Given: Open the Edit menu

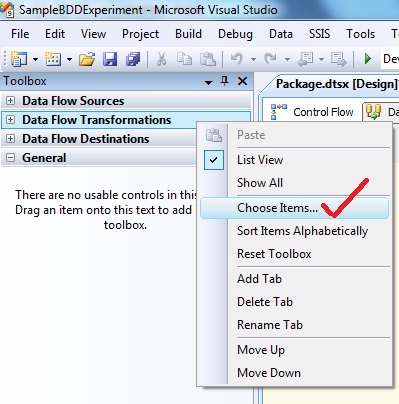Looking at the screenshot, I should 55,34.
